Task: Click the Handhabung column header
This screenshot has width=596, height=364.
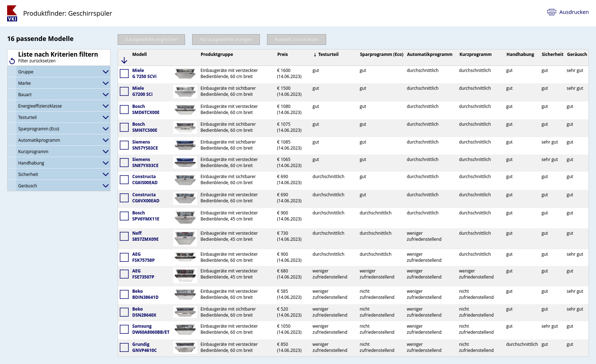Action: (x=520, y=54)
